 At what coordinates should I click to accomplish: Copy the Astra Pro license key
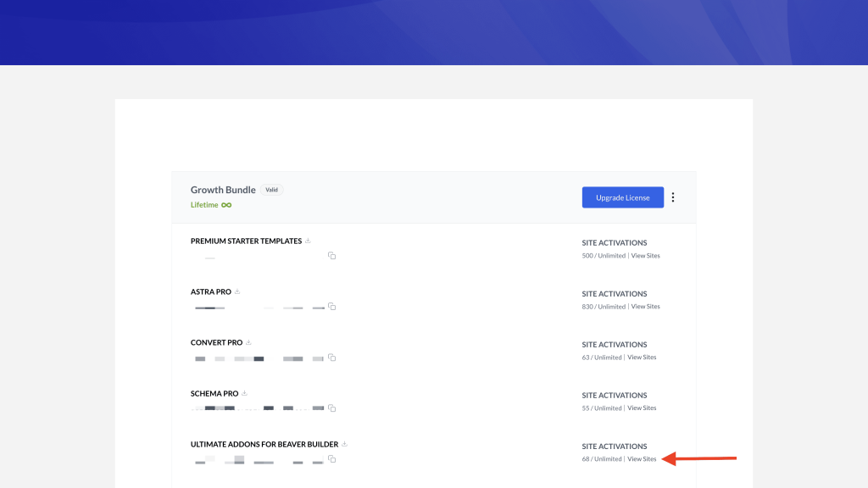(x=332, y=307)
